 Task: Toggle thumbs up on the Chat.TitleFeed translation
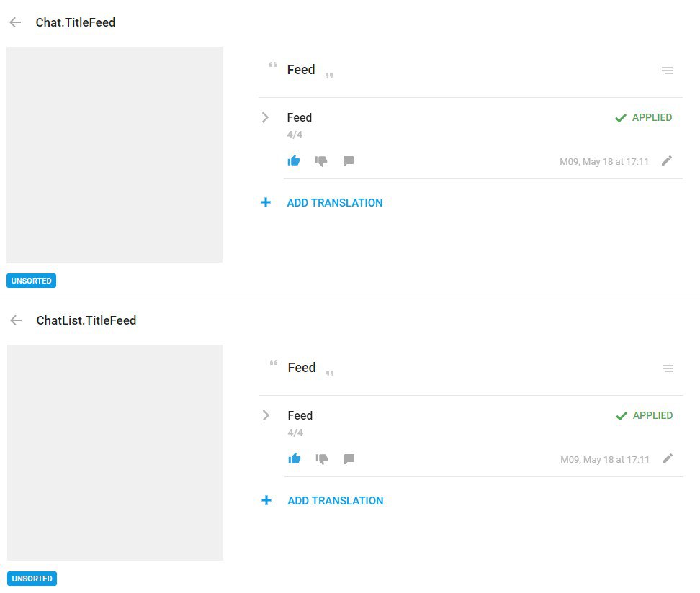(294, 161)
